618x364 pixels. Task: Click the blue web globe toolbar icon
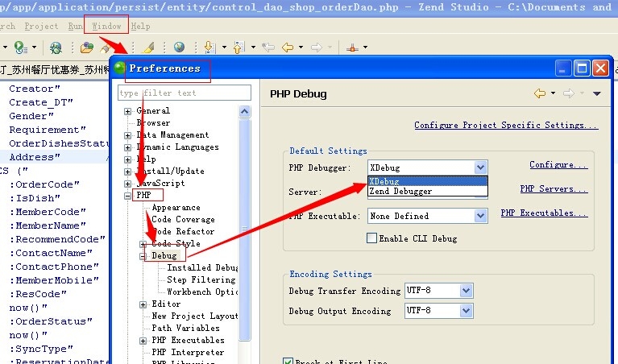pos(180,48)
